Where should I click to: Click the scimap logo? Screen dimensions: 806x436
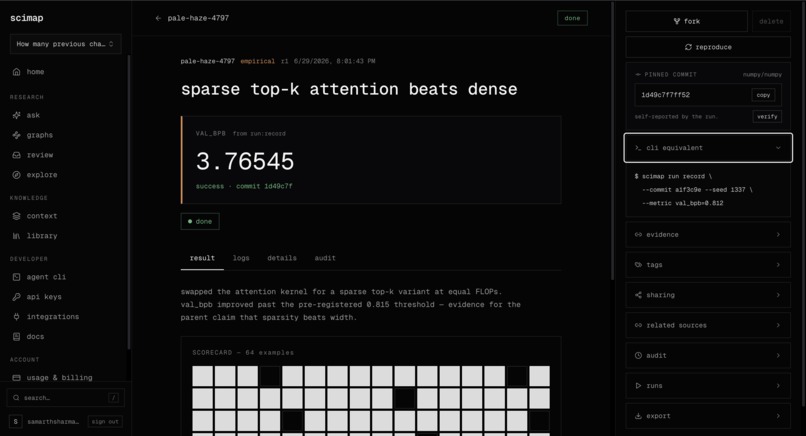[27, 18]
